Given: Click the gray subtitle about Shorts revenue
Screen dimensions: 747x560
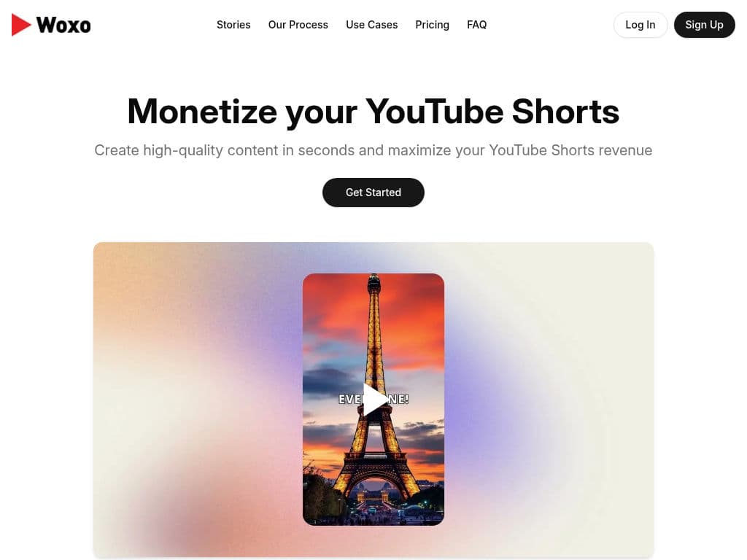Looking at the screenshot, I should coord(373,150).
